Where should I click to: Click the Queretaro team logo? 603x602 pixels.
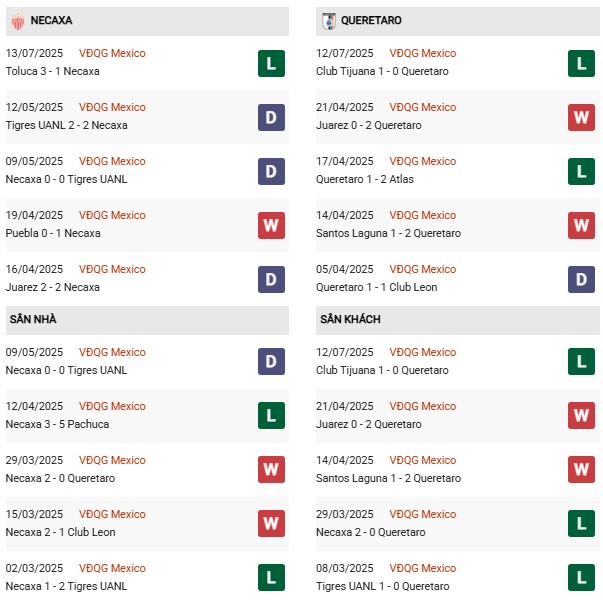(328, 20)
